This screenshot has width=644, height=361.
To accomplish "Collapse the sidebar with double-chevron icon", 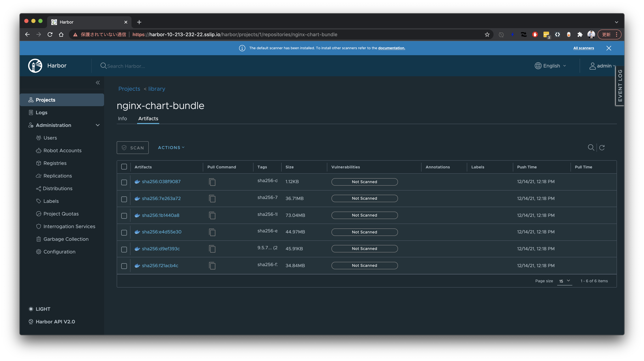I will pos(98,82).
